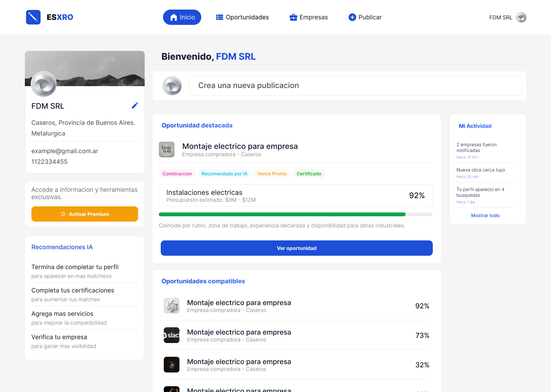The height and width of the screenshot is (392, 551).
Task: Open the 73% compatible opportunity row
Action: (x=297, y=335)
